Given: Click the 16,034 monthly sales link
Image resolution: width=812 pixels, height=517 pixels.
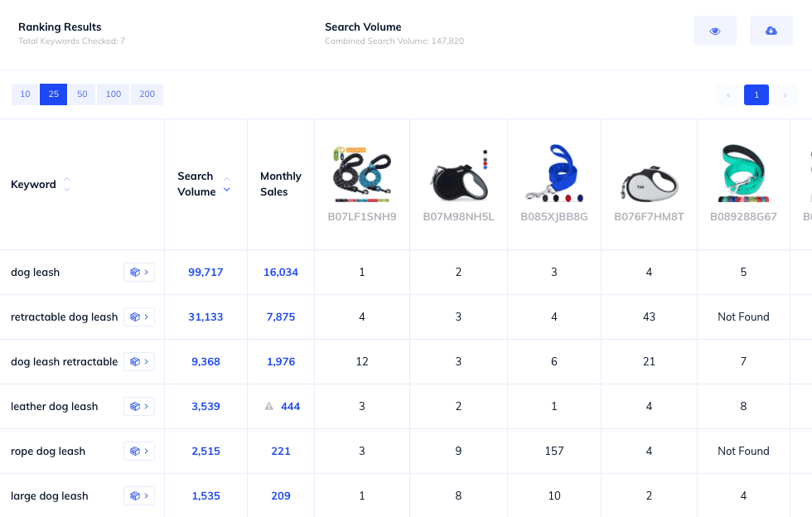Looking at the screenshot, I should (x=281, y=272).
